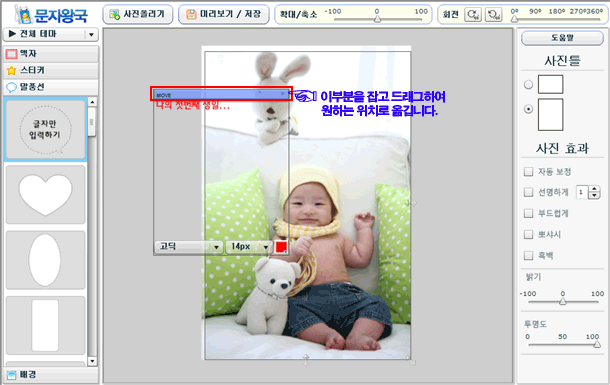610x385 pixels.
Task: Click the photo's bottom vertical resize handle
Action: 306,360
